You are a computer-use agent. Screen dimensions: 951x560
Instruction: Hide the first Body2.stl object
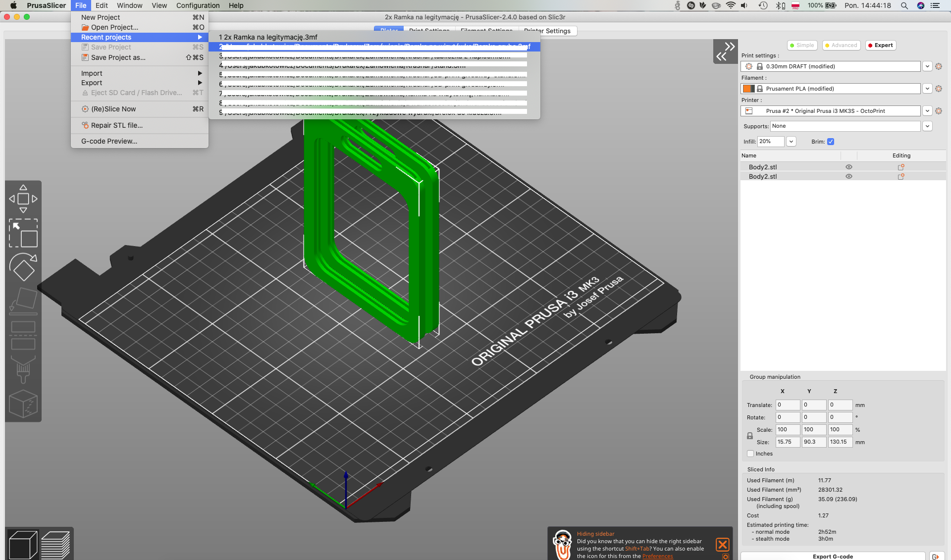(849, 167)
